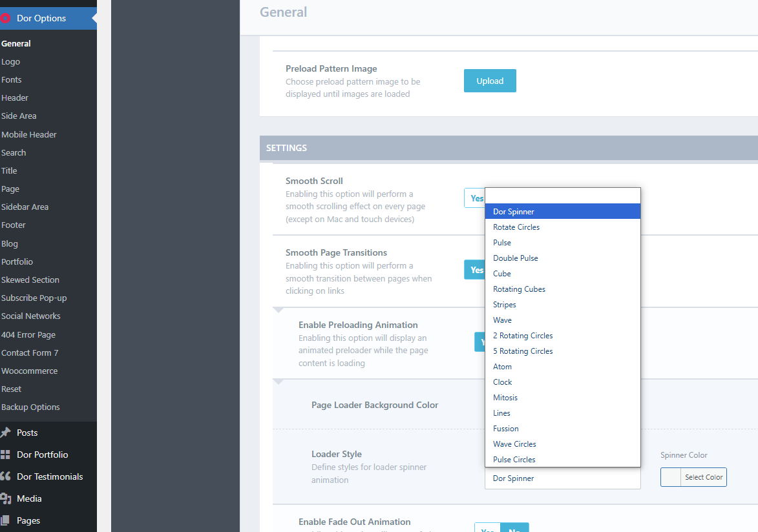Click the dropdown search input field

563,196
